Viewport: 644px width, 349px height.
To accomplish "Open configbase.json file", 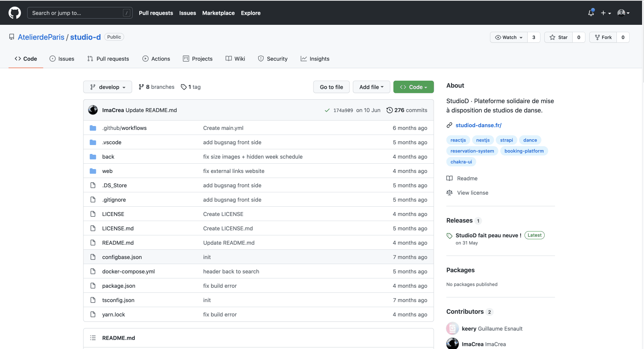I will click(122, 257).
